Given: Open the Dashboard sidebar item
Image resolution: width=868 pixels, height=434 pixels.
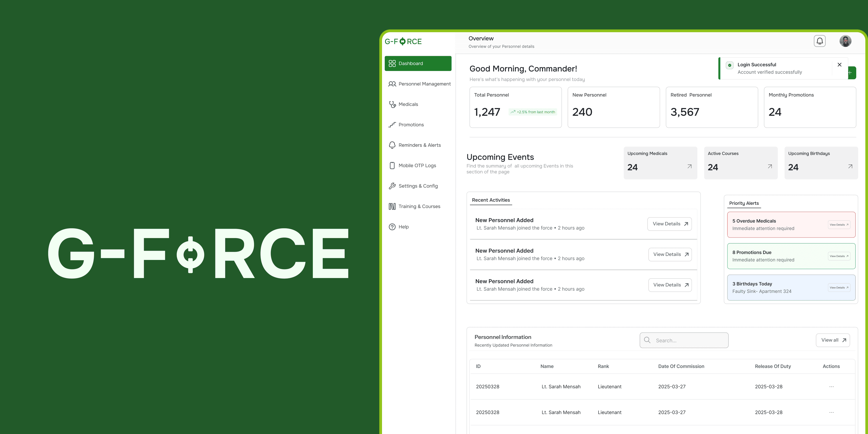Looking at the screenshot, I should point(418,63).
